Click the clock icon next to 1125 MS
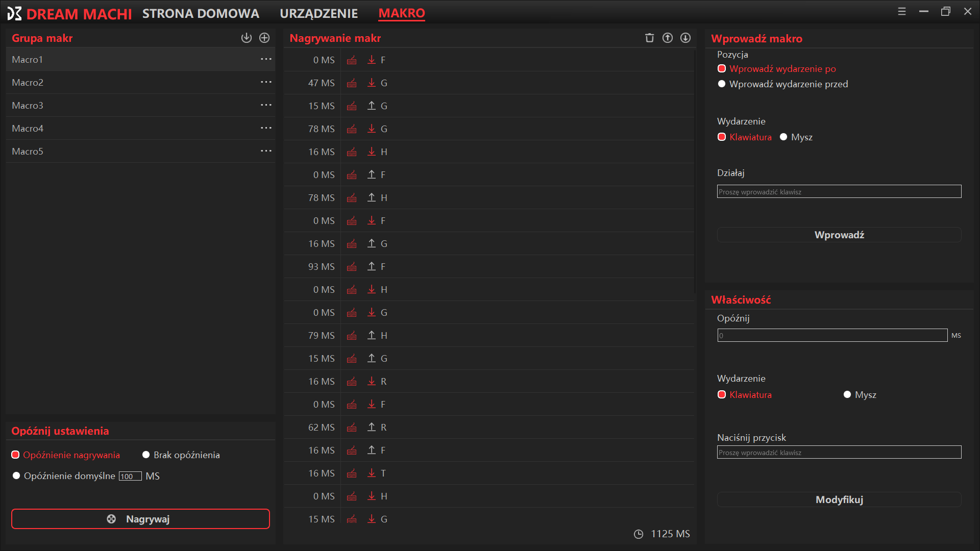 pyautogui.click(x=639, y=534)
